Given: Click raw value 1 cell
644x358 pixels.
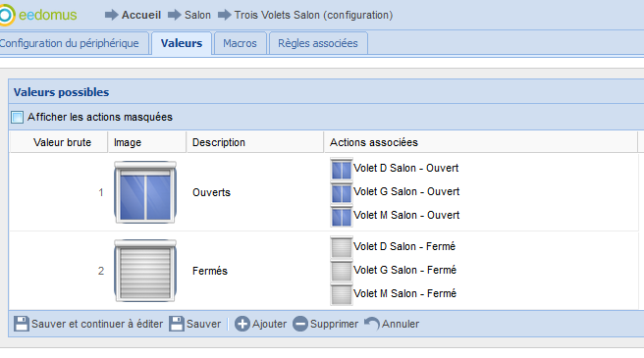Looking at the screenshot, I should point(58,192).
